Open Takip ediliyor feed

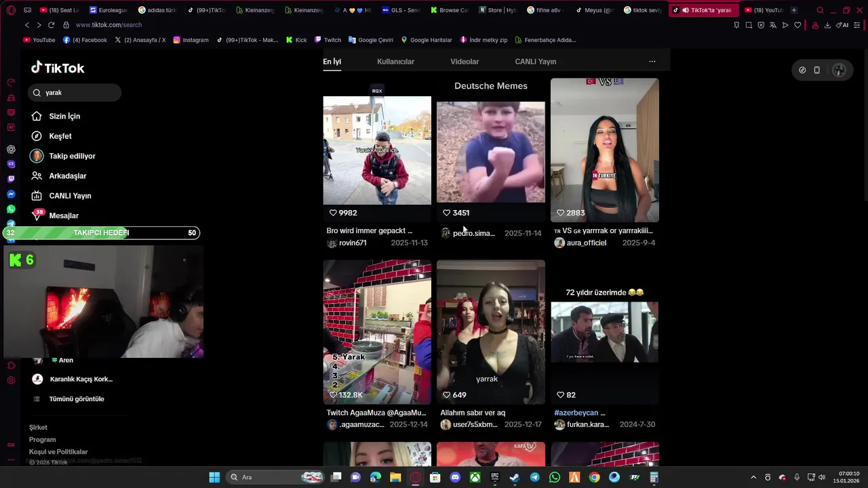click(63, 156)
